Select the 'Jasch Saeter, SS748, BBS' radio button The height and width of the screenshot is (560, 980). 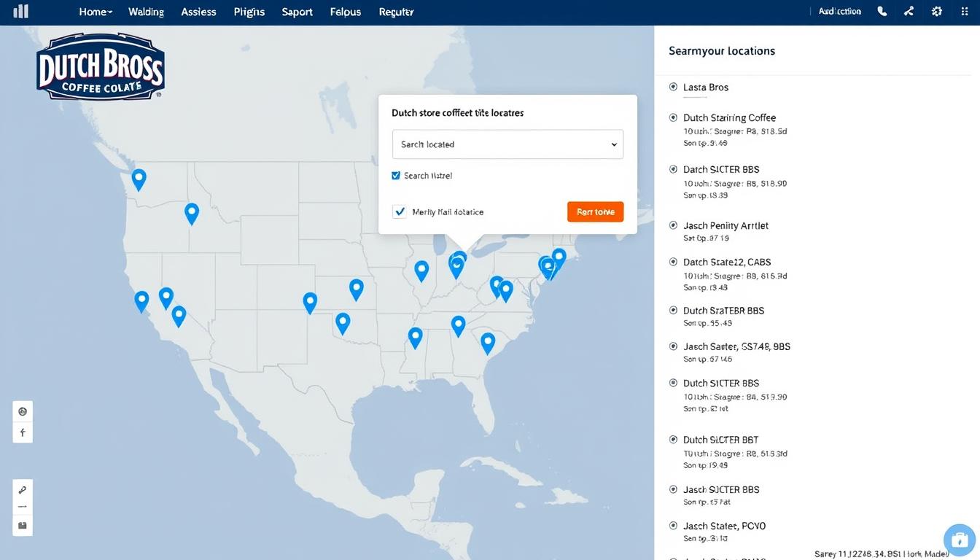pos(673,346)
